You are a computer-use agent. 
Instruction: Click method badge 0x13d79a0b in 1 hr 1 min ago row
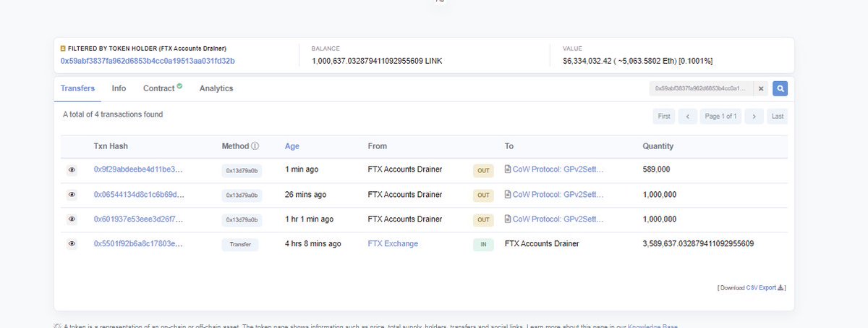pos(242,220)
